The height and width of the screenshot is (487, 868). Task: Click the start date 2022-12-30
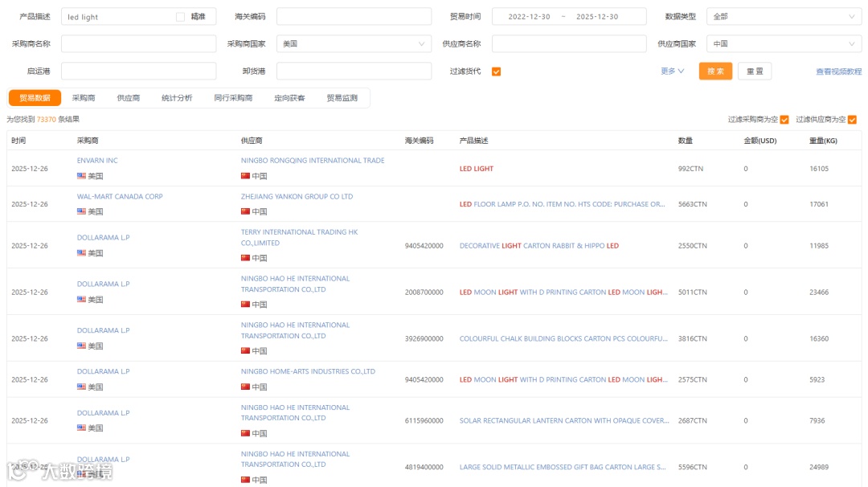(x=529, y=17)
